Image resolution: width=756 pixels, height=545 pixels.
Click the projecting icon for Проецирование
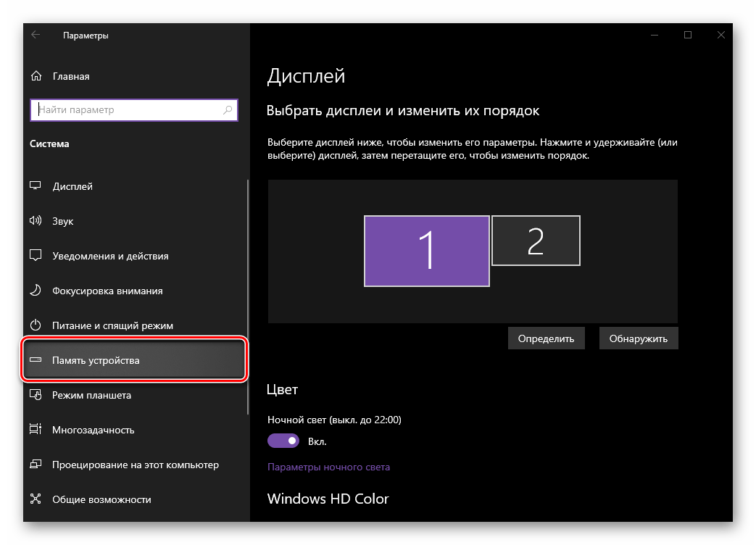pyautogui.click(x=36, y=465)
